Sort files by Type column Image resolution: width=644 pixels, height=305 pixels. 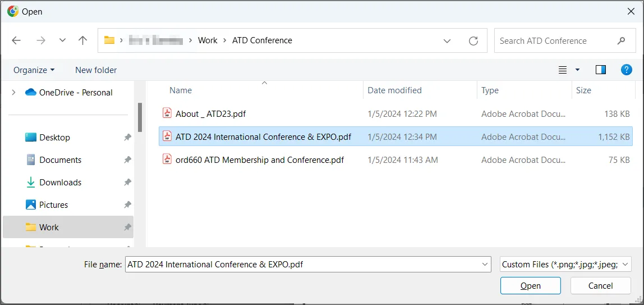tap(490, 90)
